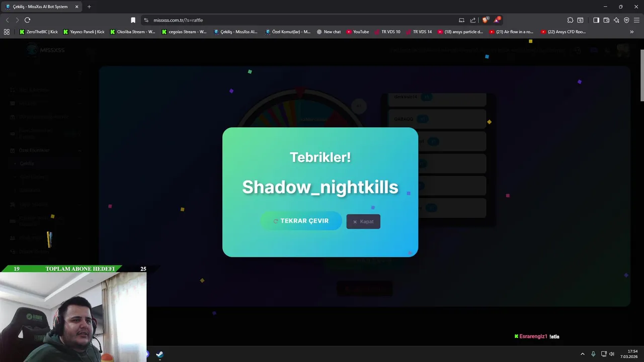Open (22) Ansys CFD bookmark

pyautogui.click(x=563, y=32)
